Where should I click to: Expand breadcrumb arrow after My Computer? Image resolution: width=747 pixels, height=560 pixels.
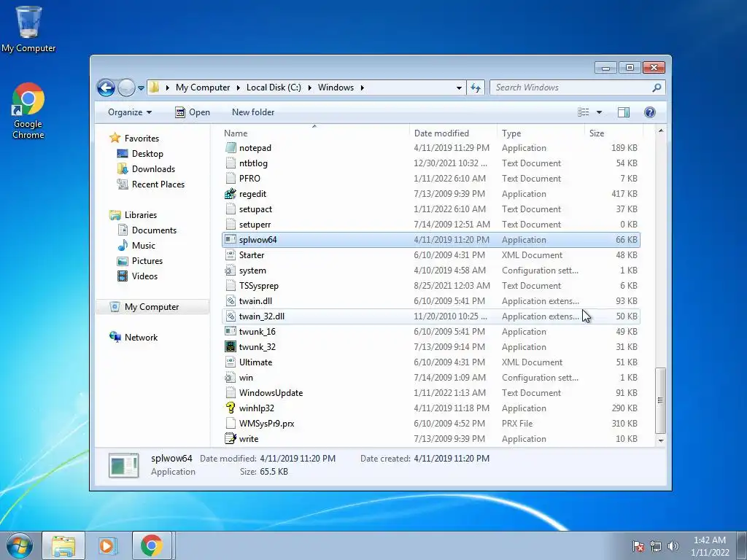239,87
